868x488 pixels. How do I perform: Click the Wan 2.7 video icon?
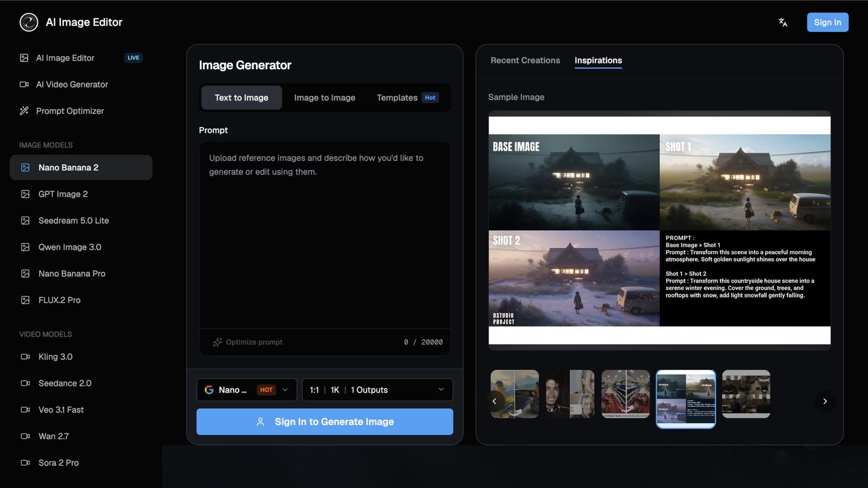coord(25,436)
